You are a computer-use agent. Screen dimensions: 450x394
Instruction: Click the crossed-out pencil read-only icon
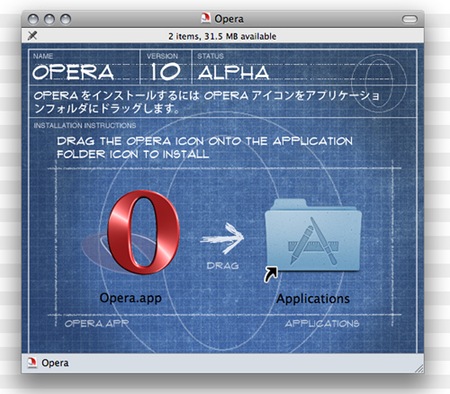32,35
